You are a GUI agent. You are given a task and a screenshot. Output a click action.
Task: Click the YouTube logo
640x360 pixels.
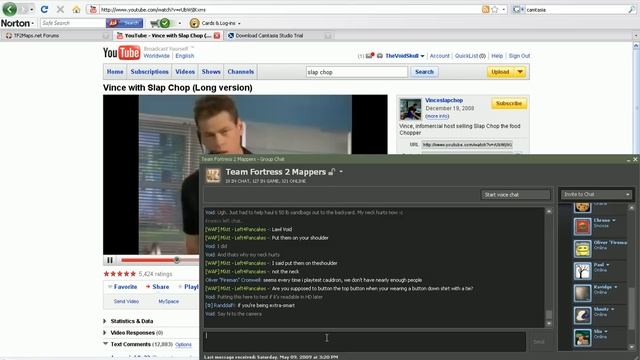click(x=121, y=53)
